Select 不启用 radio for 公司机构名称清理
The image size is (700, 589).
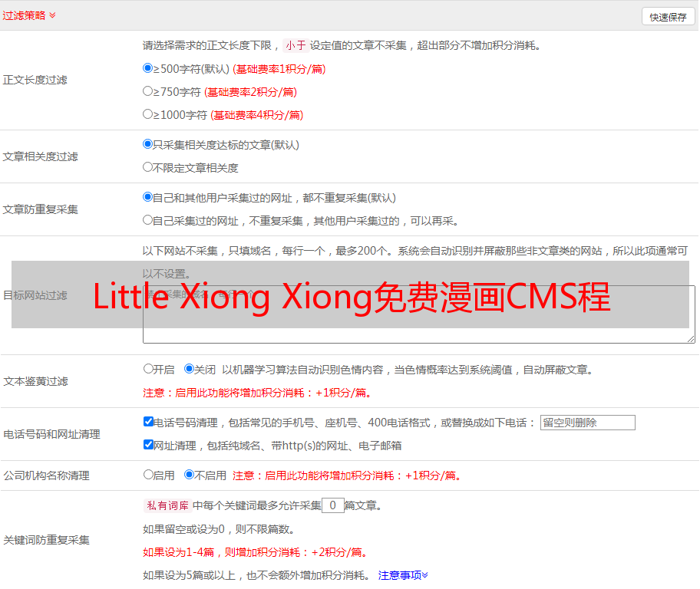tap(190, 475)
